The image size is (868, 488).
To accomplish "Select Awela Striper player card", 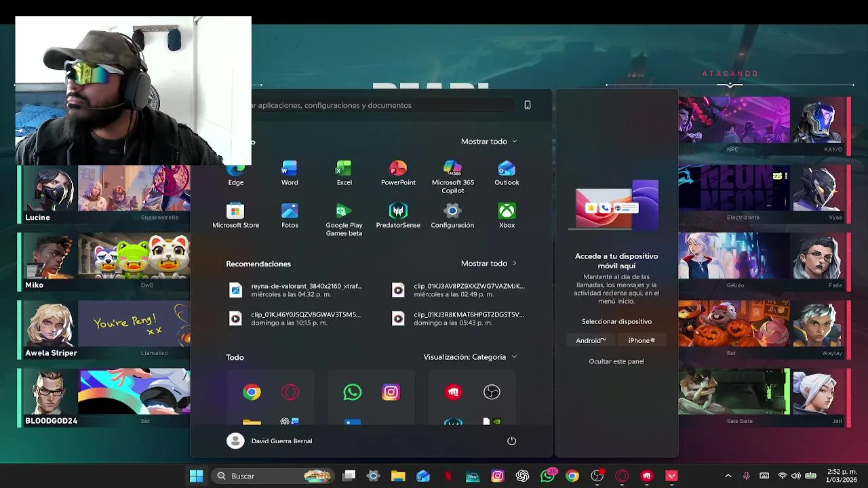I will [104, 330].
